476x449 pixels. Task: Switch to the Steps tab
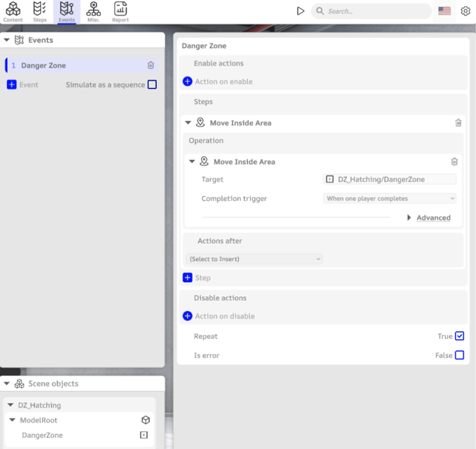coord(40,11)
